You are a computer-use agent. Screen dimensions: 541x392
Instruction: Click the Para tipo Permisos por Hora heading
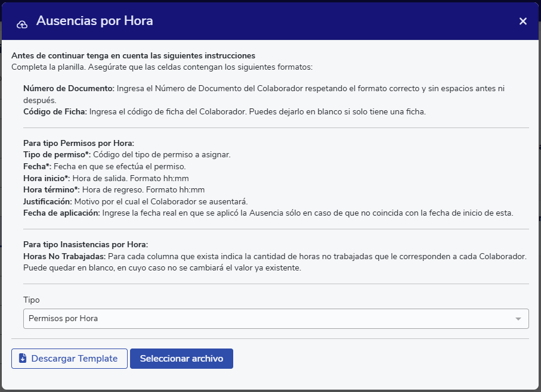pos(79,143)
